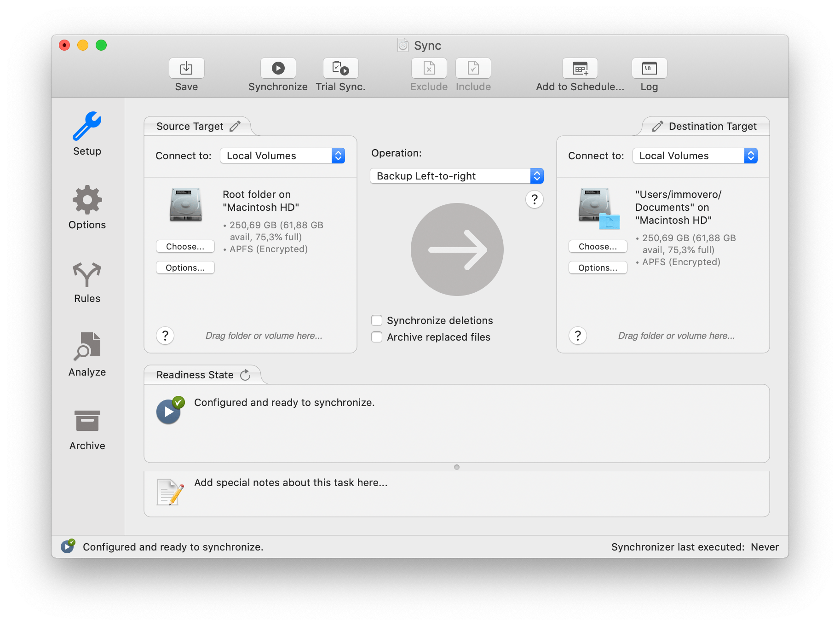Image resolution: width=840 pixels, height=626 pixels.
Task: Save the sync task via toolbar icon
Action: 186,68
